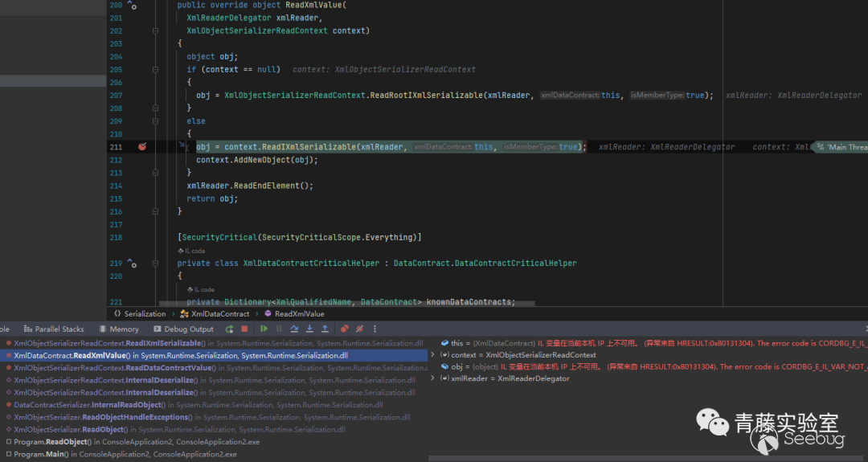Click the Step Over icon
This screenshot has width=868, height=462.
pos(294,329)
